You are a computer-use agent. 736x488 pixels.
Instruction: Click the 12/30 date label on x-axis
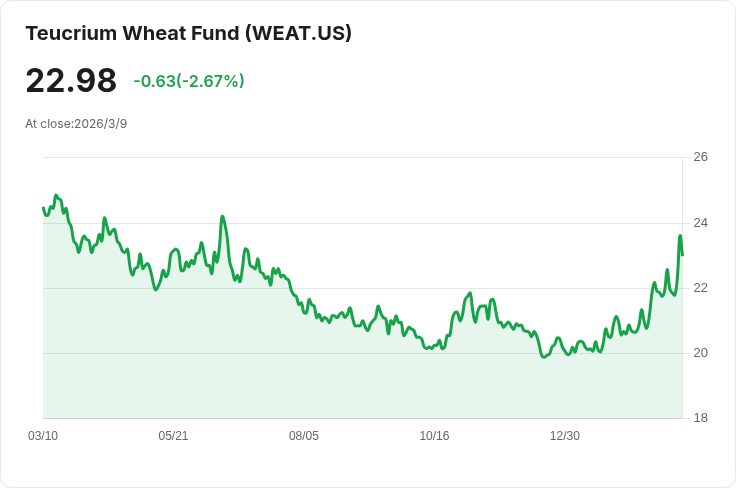pos(565,436)
